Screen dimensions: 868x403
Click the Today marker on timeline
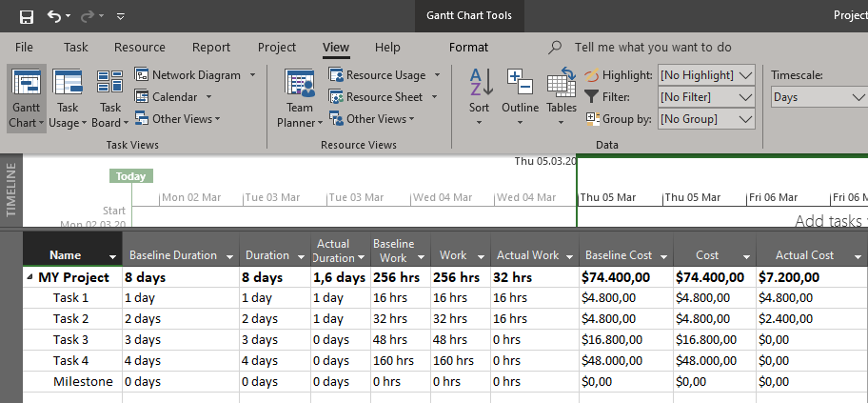(x=131, y=176)
